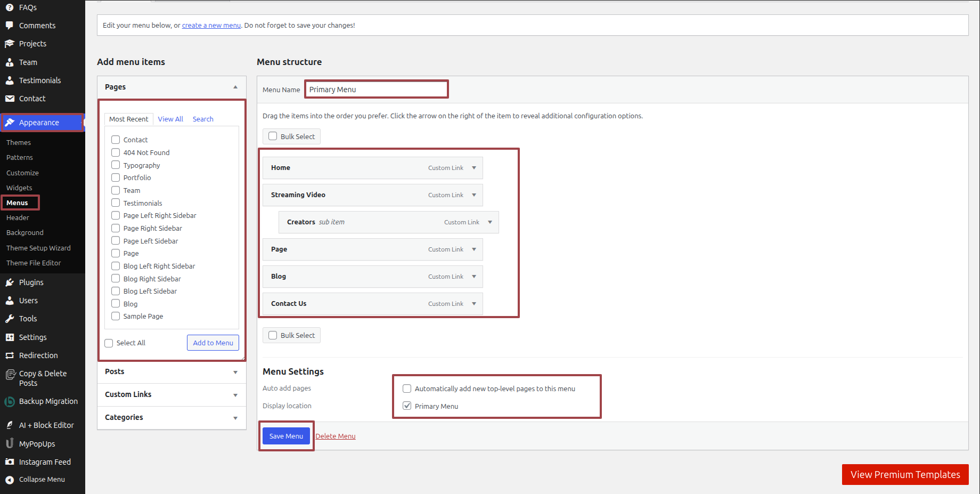Open Theme File Editor submenu item

point(34,263)
